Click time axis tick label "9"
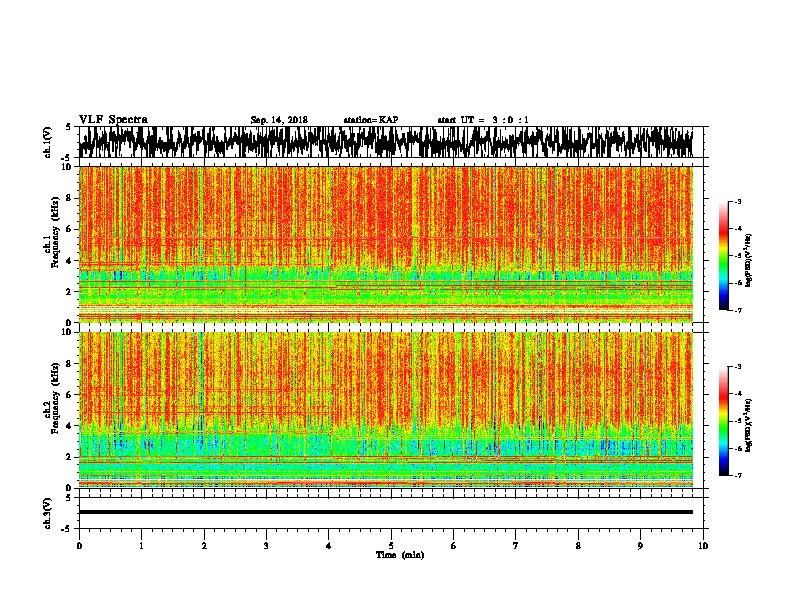Screen dimensions: 792x612 tap(640, 546)
